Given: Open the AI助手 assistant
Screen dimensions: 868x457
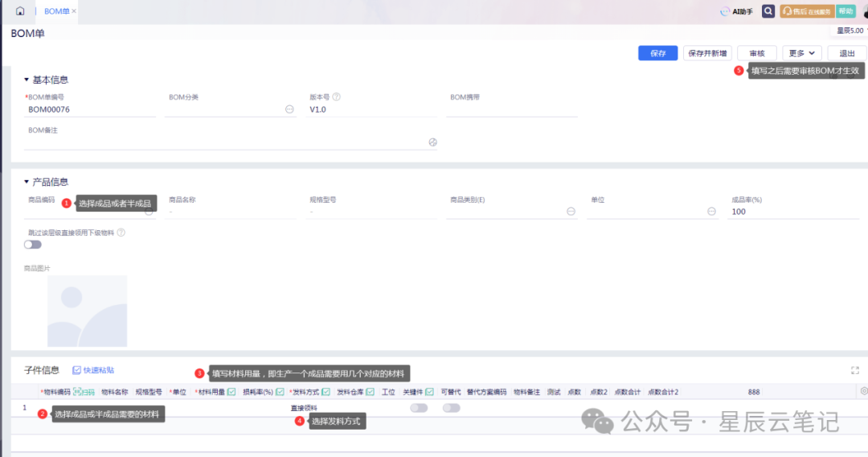Looking at the screenshot, I should 737,11.
